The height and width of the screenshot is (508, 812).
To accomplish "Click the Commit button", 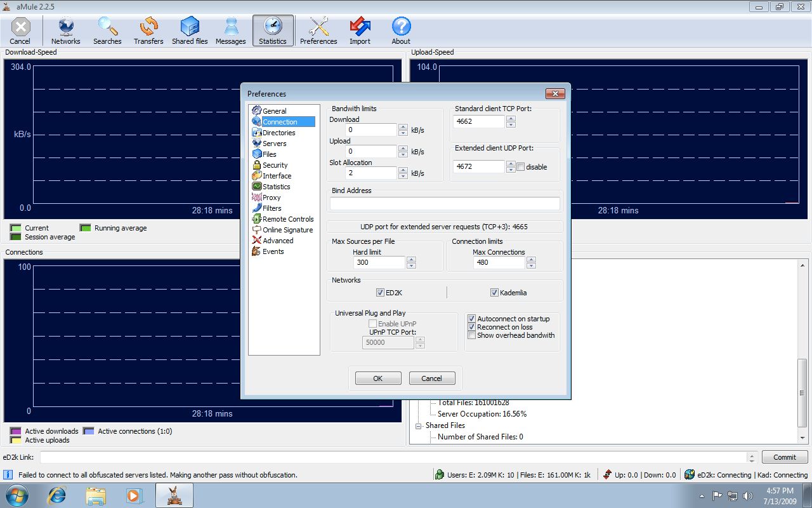I will (785, 457).
